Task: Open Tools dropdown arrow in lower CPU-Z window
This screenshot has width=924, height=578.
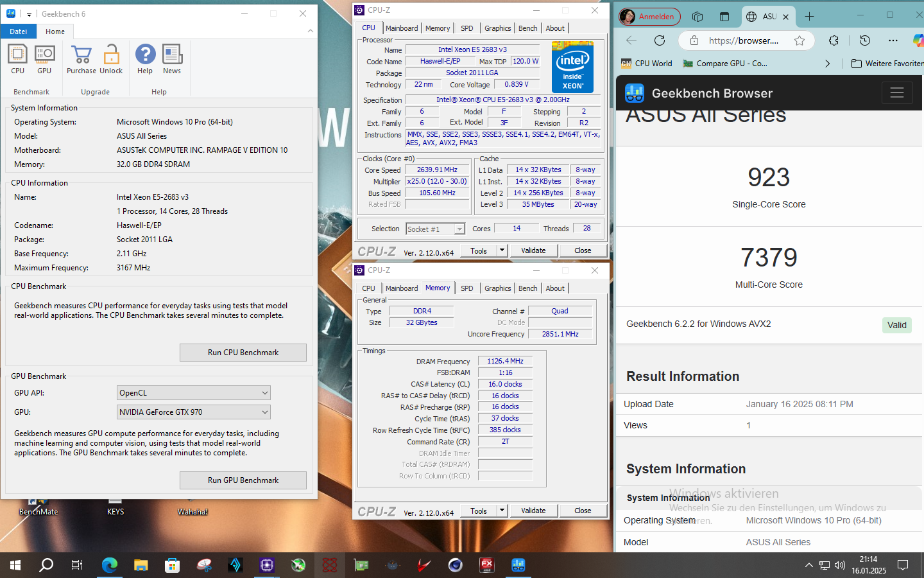Action: 502,511
